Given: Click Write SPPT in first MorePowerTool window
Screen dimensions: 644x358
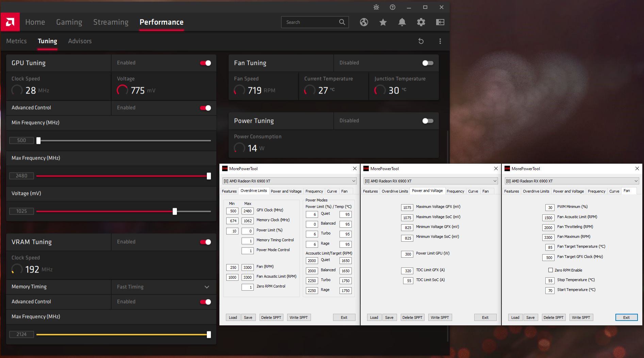Looking at the screenshot, I should (298, 318).
